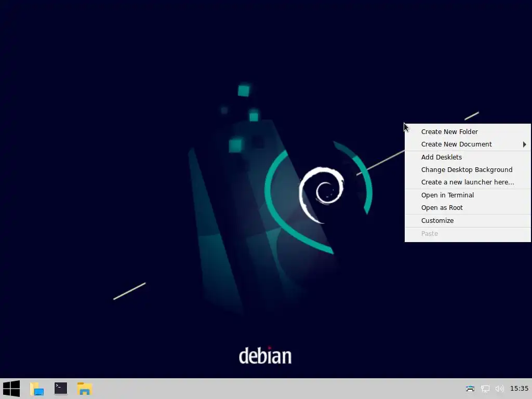Viewport: 532px width, 399px height.
Task: Select Customize in the context menu
Action: [468, 220]
